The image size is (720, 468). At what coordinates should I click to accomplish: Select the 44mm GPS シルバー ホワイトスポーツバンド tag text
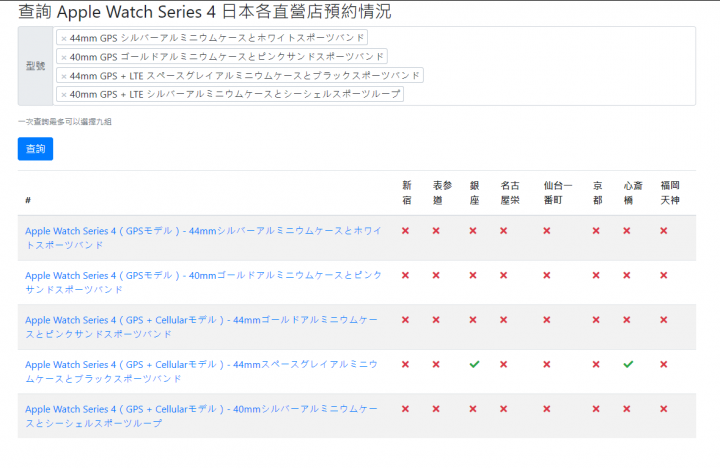(x=217, y=38)
